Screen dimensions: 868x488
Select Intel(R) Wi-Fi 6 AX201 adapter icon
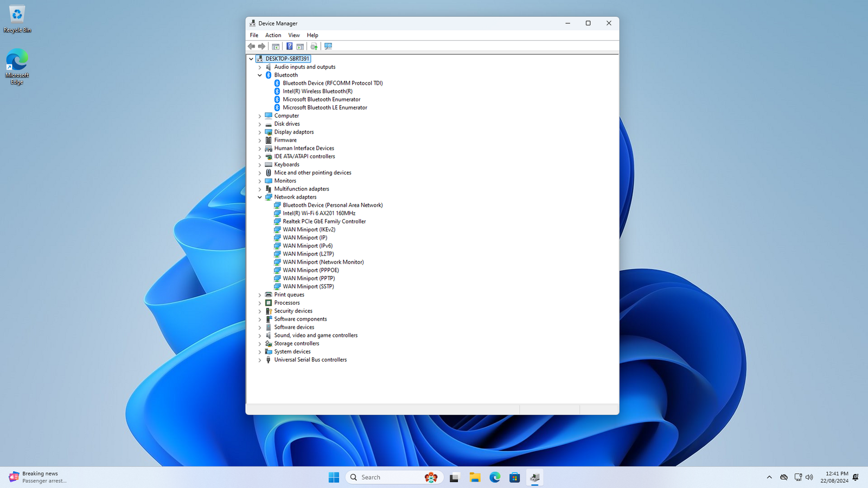click(x=277, y=213)
